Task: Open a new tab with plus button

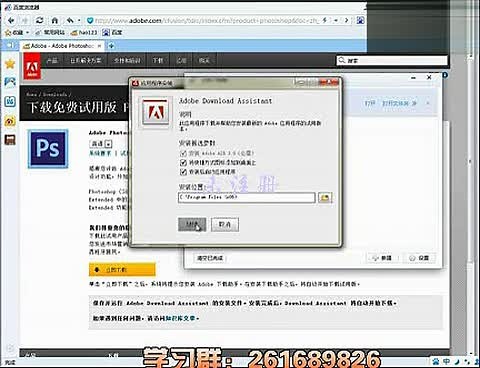Action: [112, 46]
